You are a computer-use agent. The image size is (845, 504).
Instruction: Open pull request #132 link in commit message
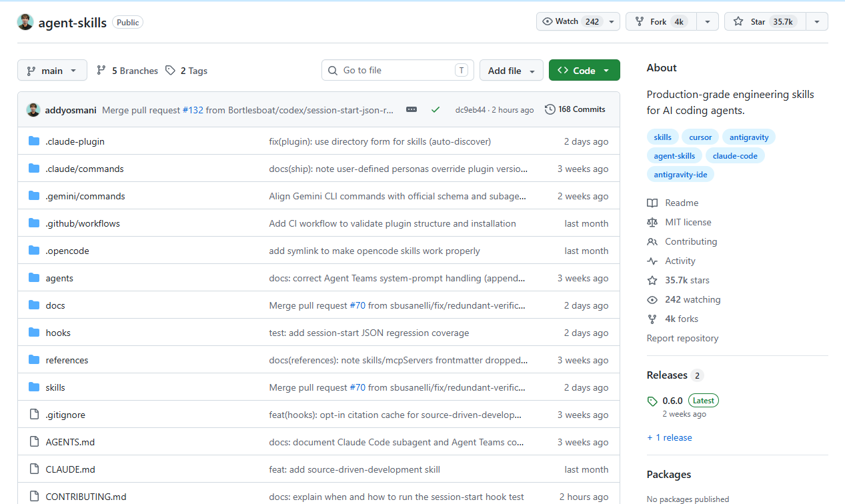(x=193, y=110)
